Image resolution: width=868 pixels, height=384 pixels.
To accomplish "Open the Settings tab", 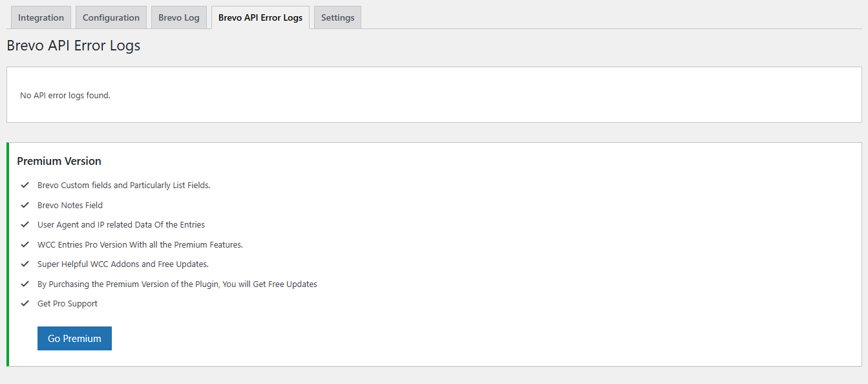I will click(337, 17).
